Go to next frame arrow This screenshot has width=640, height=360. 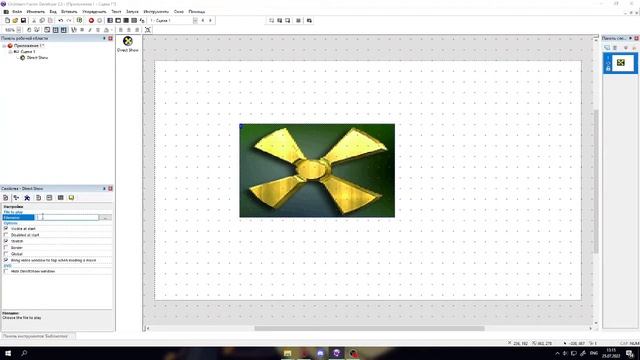(x=211, y=20)
